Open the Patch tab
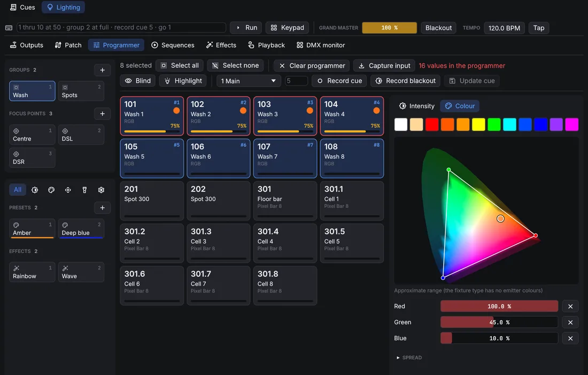This screenshot has height=375, width=588. 68,45
